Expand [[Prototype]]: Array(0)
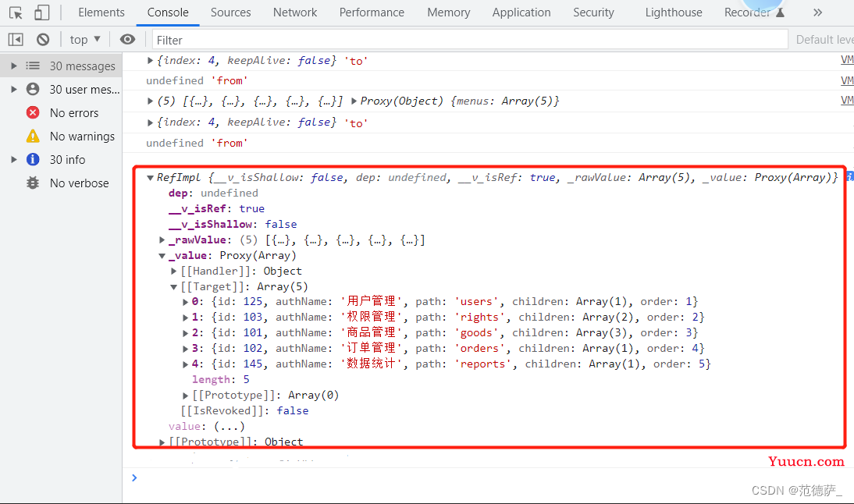 (x=186, y=396)
